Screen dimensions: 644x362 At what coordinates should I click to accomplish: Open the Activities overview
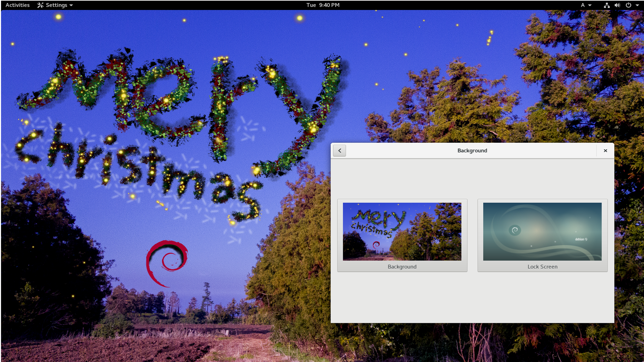tap(17, 5)
